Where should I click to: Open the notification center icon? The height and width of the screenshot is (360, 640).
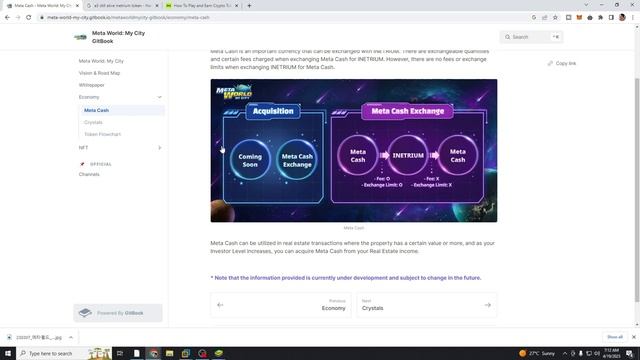pyautogui.click(x=629, y=353)
